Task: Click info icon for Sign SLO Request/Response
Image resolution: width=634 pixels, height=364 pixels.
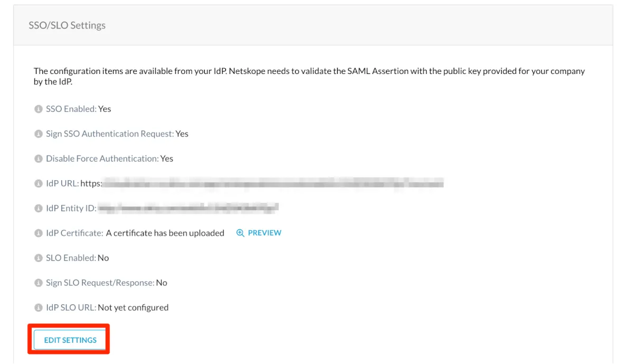Action: pos(38,283)
